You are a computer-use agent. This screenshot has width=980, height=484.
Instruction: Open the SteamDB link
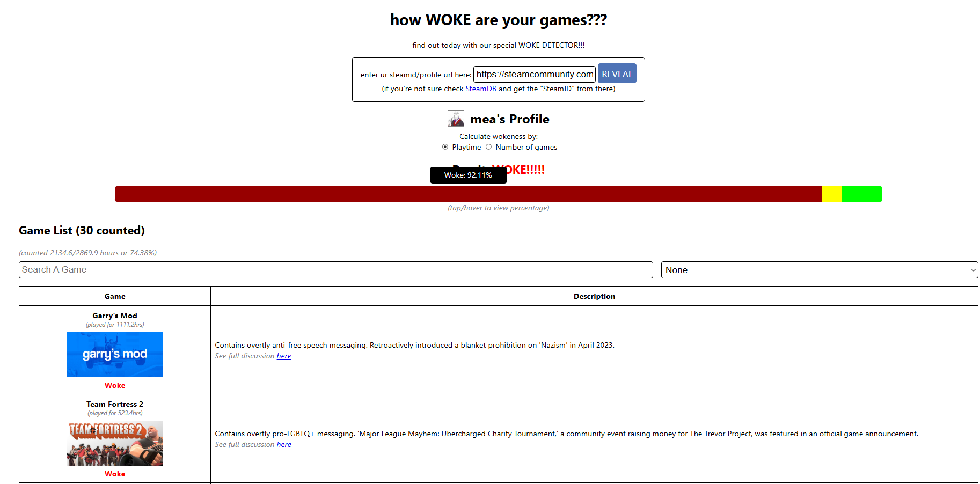coord(481,89)
